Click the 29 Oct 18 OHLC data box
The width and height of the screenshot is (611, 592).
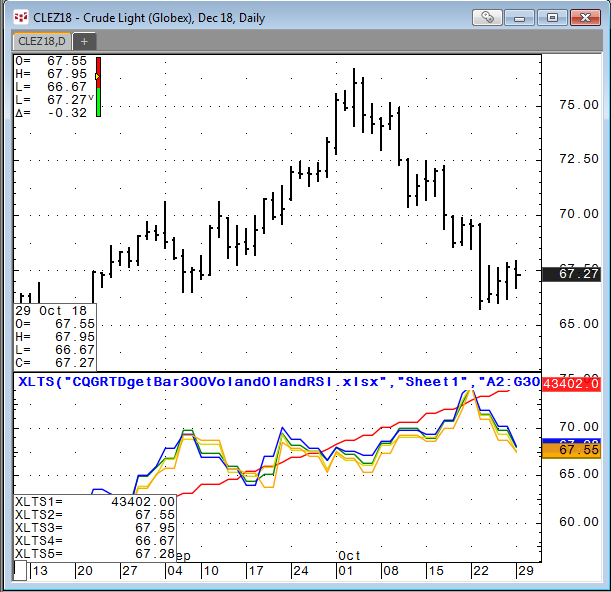(56, 337)
